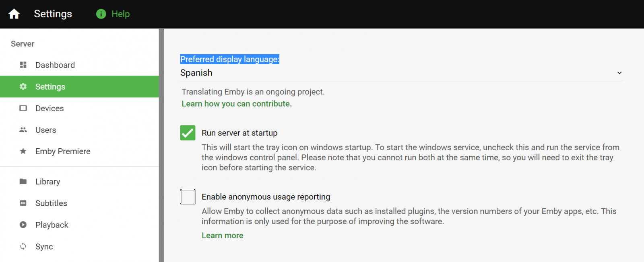Go to Playback in sidebar
This screenshot has width=644, height=262.
(52, 225)
